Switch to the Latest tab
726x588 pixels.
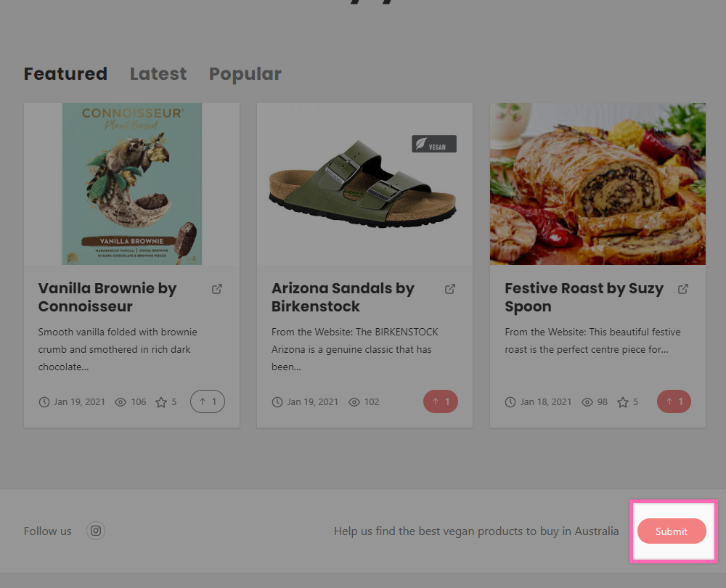pyautogui.click(x=158, y=74)
